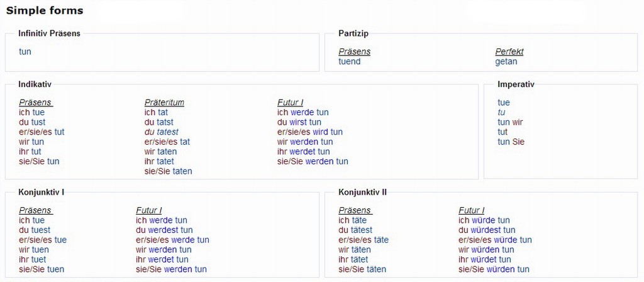Select "tätest" in Konjunktiv II Präsens
644x282 pixels.
(x=362, y=230)
